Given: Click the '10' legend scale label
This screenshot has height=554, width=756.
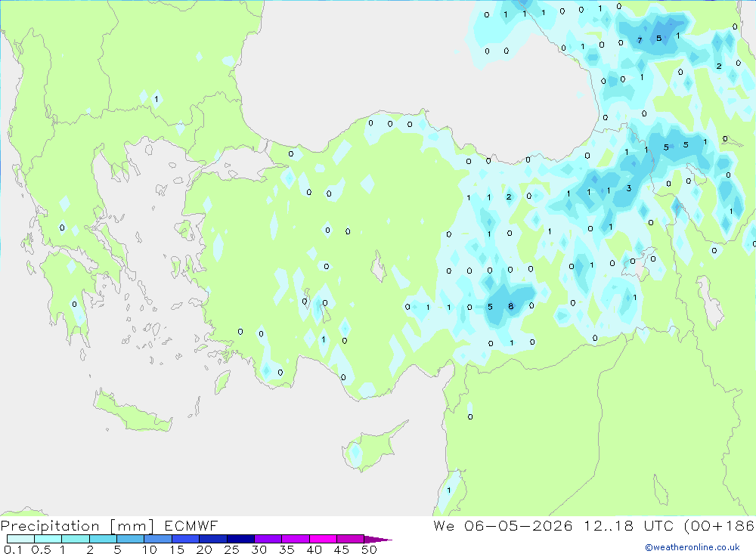Looking at the screenshot, I should (150, 549).
